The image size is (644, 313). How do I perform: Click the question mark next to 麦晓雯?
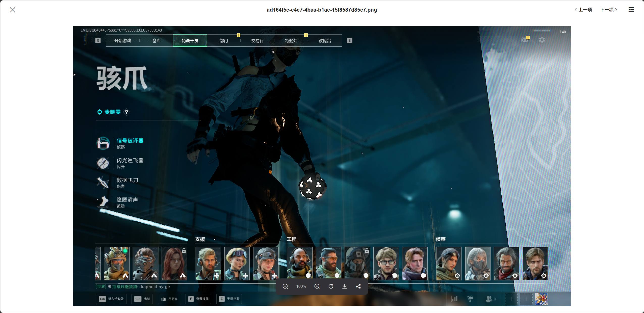126,112
